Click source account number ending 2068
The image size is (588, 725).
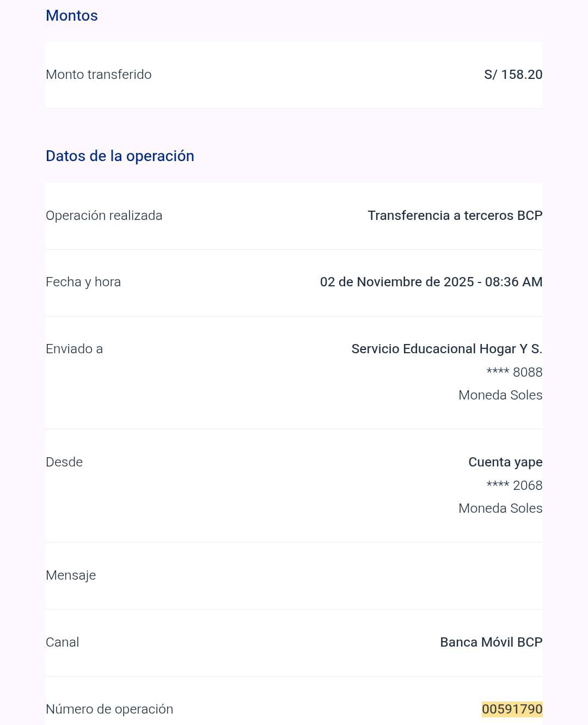pyautogui.click(x=514, y=486)
